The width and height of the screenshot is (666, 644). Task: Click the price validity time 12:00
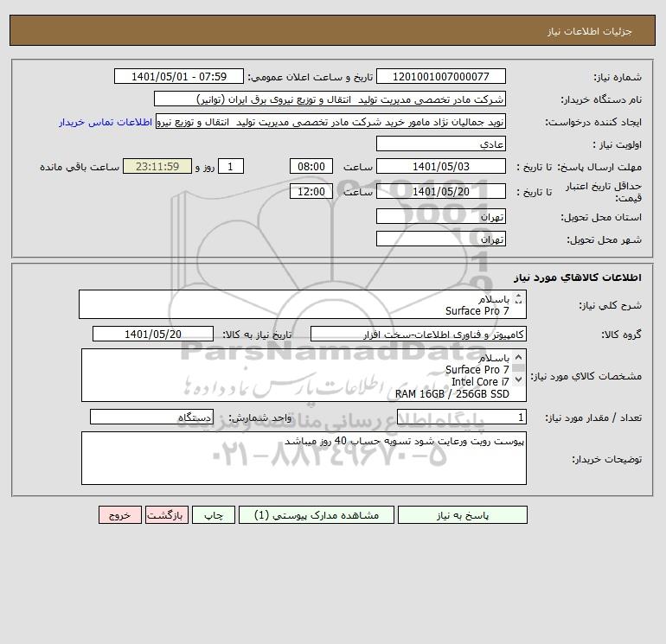[311, 191]
